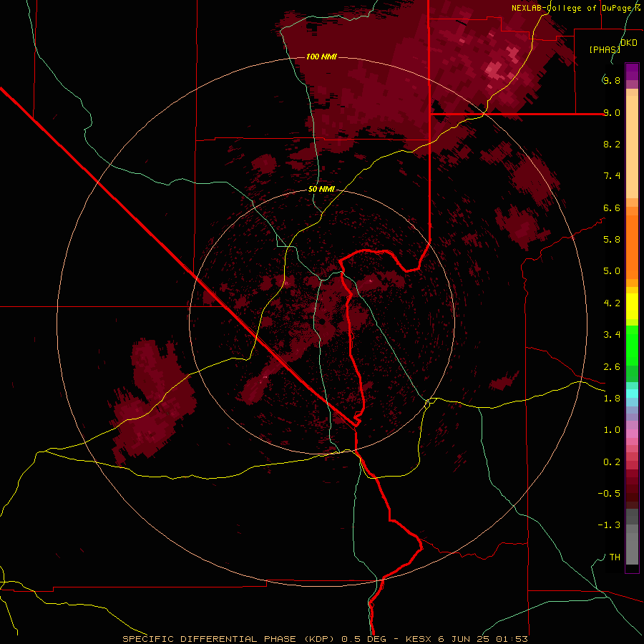Image resolution: width=644 pixels, height=644 pixels.
Task: Choose the "1.0" scale value
Action: pyautogui.click(x=612, y=430)
